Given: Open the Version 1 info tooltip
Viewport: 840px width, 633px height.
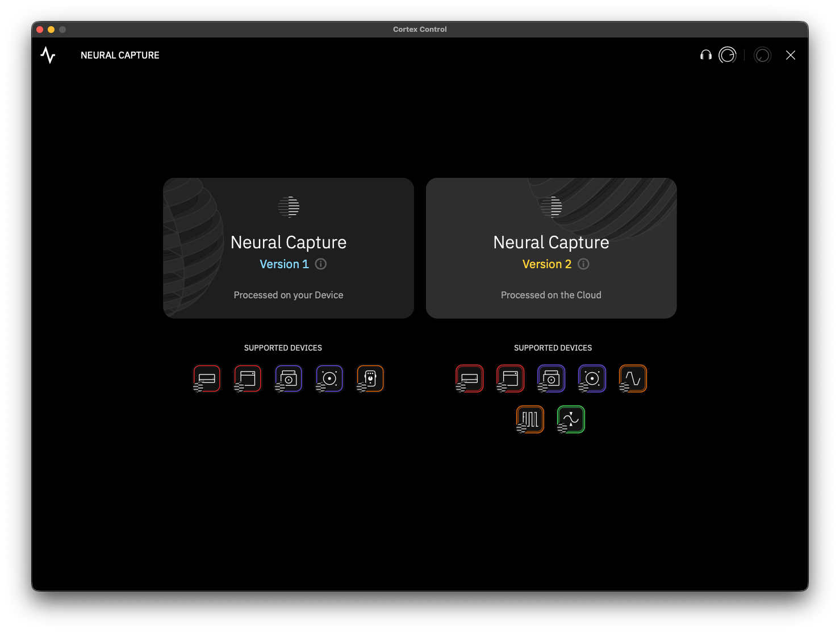Looking at the screenshot, I should tap(320, 264).
